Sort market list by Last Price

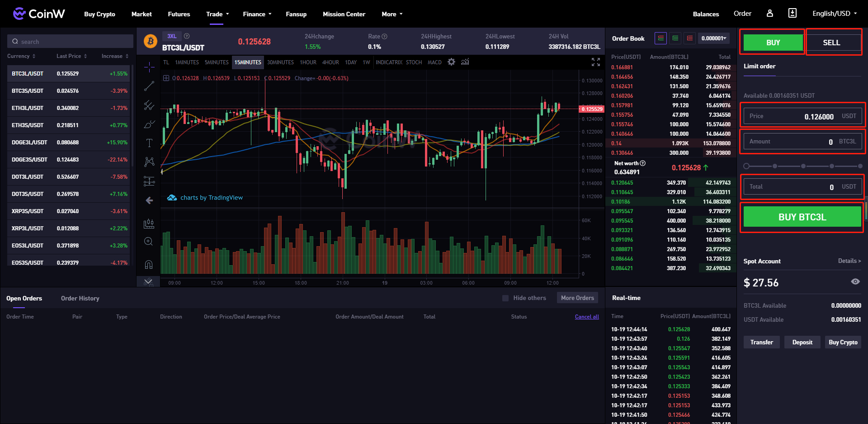click(71, 56)
